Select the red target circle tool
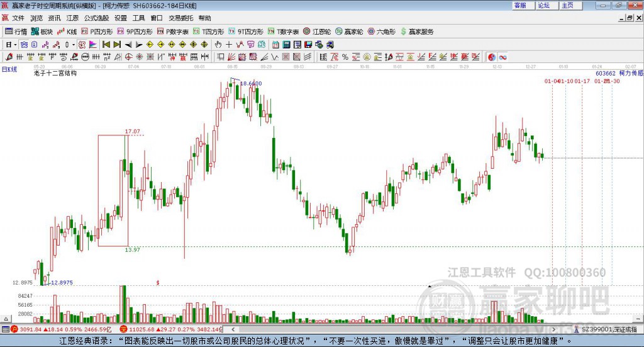644x347 pixels. click(128, 57)
